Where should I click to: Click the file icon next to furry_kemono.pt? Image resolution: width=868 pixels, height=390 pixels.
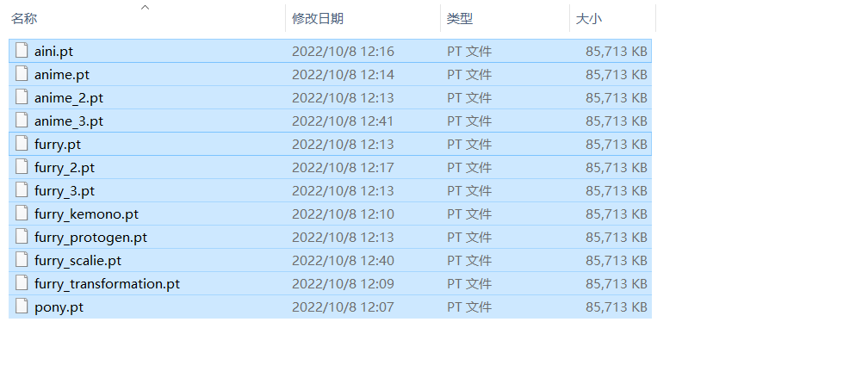coord(22,213)
